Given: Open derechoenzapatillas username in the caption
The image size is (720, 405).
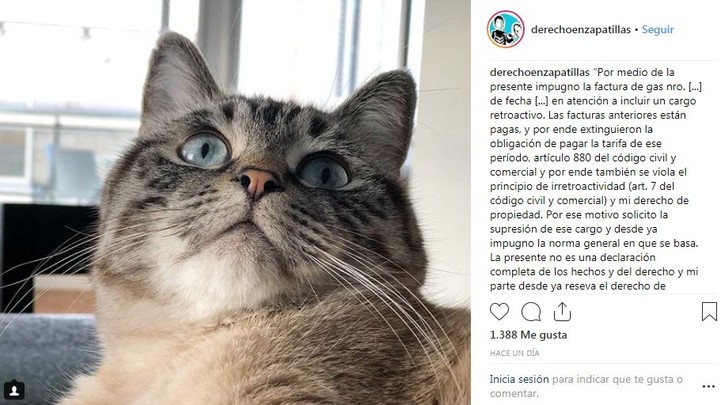Looking at the screenshot, I should coord(540,72).
